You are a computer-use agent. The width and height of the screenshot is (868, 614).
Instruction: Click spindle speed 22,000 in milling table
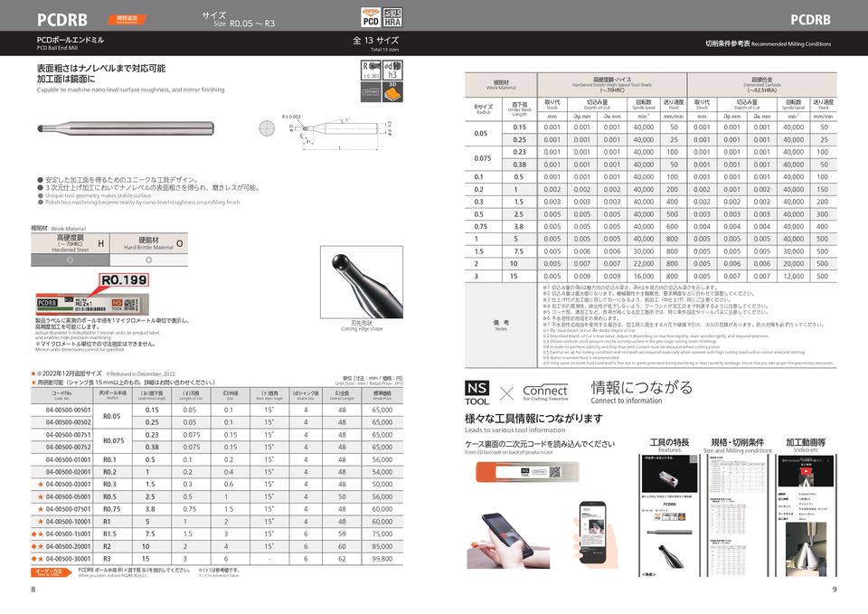pyautogui.click(x=643, y=264)
